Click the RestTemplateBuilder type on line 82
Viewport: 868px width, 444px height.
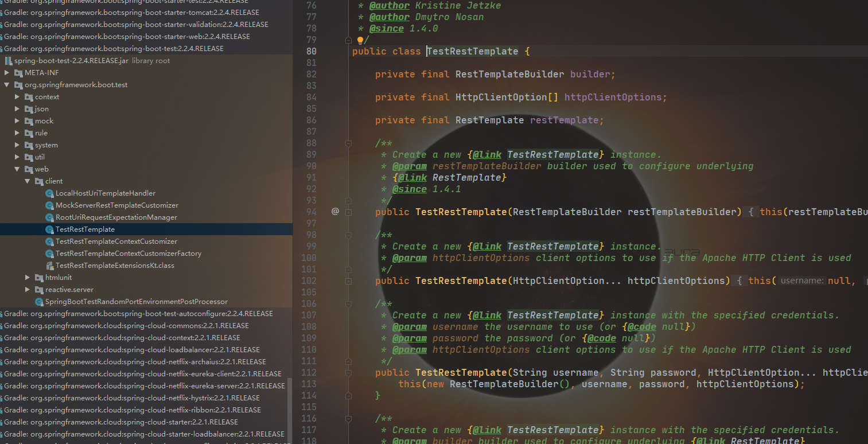[x=510, y=75]
